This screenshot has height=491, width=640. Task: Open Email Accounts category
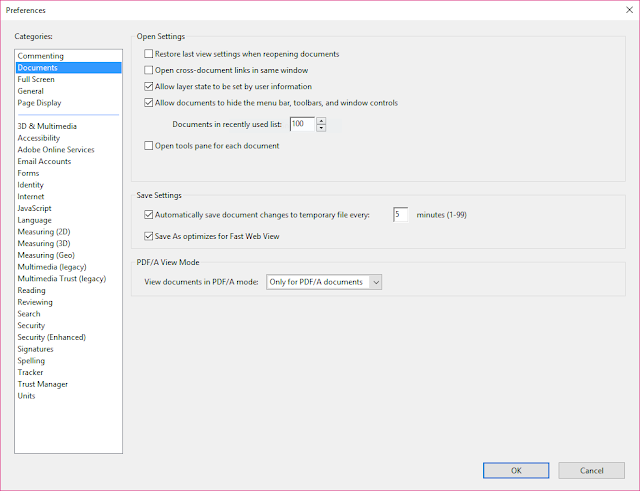[x=68, y=161]
